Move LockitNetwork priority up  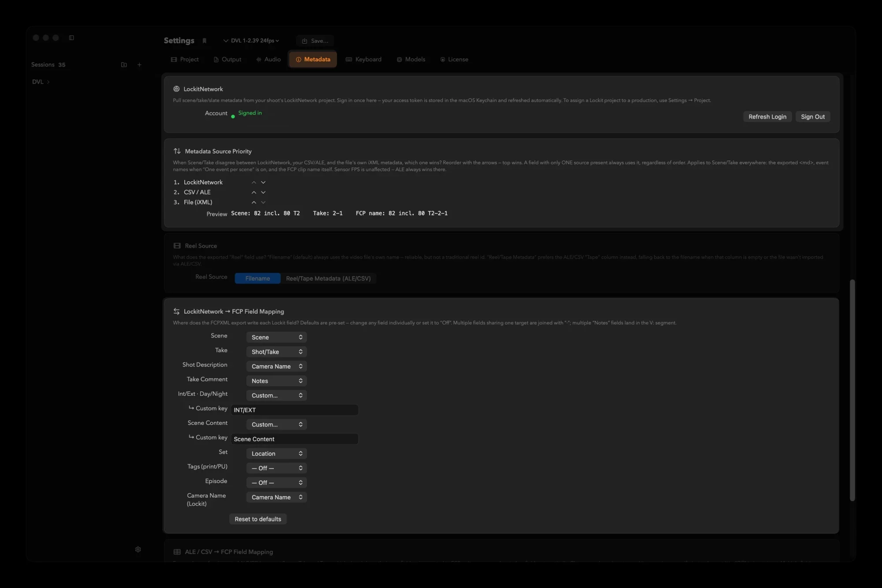pyautogui.click(x=254, y=182)
